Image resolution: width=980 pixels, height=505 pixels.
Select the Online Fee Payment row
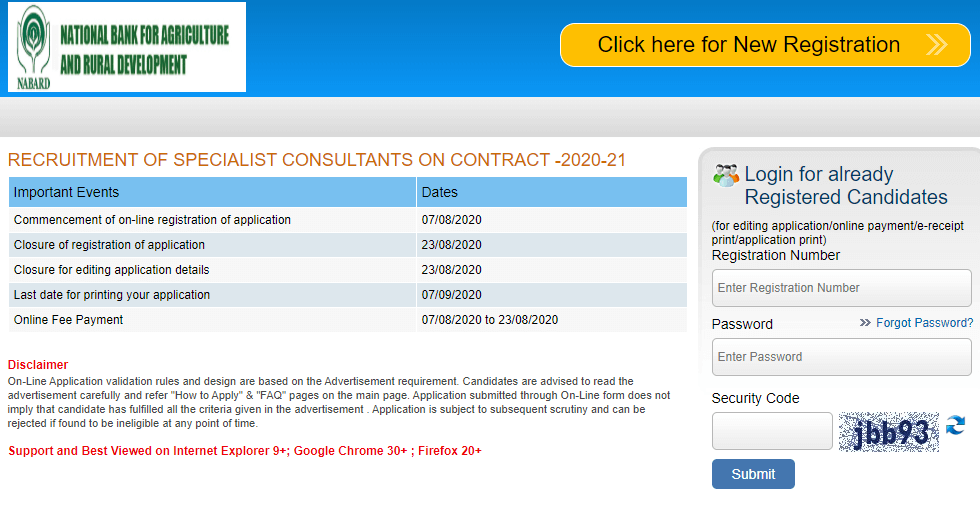pos(348,320)
